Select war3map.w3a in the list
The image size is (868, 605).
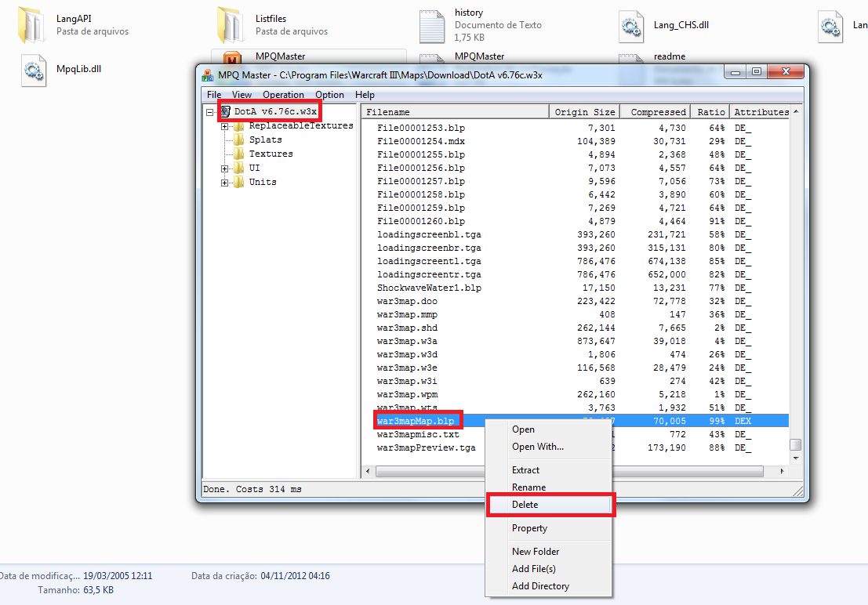pos(407,341)
